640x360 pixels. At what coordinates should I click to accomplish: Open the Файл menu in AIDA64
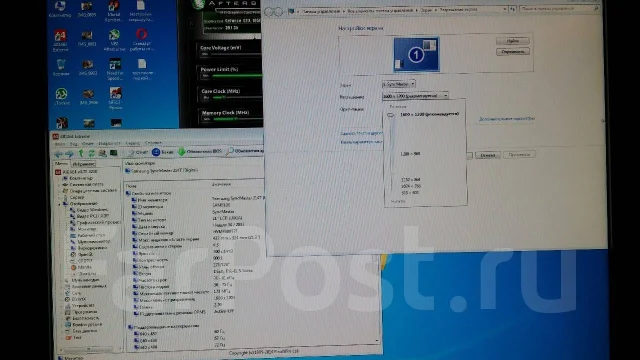[x=60, y=144]
